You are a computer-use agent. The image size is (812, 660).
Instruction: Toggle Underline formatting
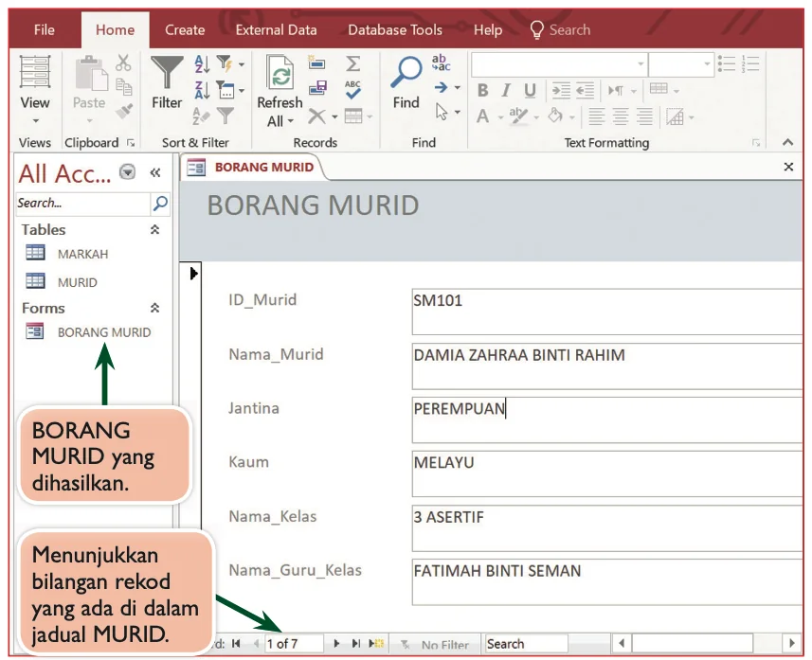[x=530, y=91]
